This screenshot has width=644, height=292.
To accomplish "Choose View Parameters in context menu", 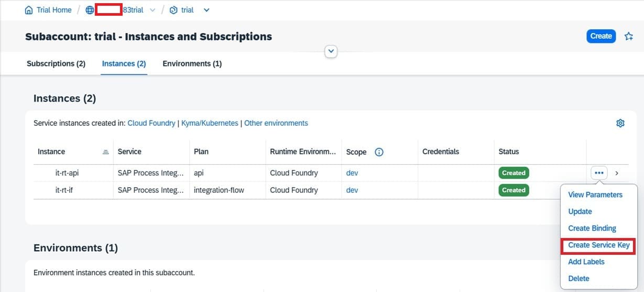I will (x=595, y=194).
